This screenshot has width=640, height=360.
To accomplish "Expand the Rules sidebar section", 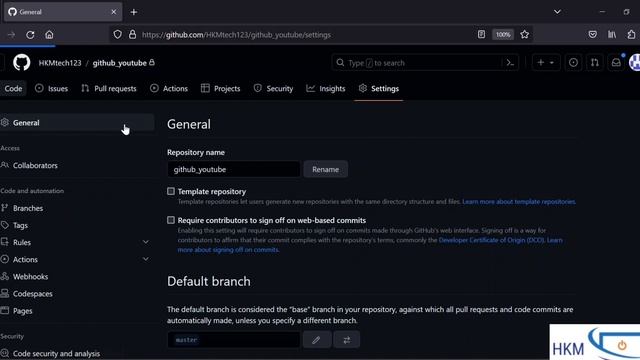I will pyautogui.click(x=146, y=242).
